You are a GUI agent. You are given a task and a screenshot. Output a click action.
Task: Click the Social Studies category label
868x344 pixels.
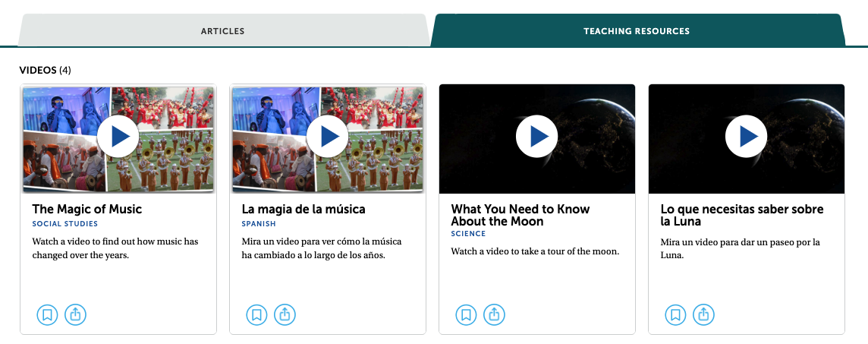tap(64, 224)
